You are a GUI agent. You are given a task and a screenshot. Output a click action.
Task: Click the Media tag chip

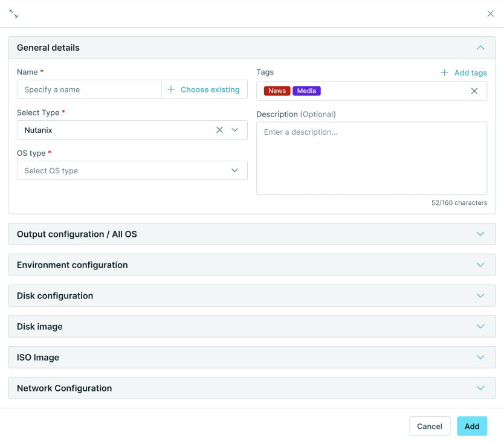point(306,91)
